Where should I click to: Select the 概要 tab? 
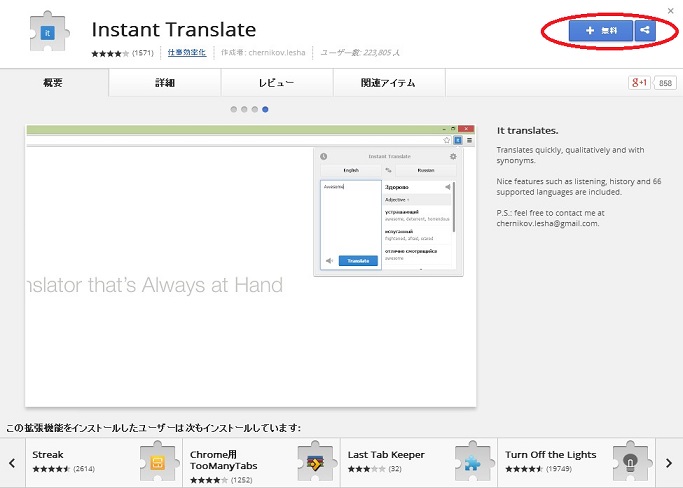[x=53, y=82]
